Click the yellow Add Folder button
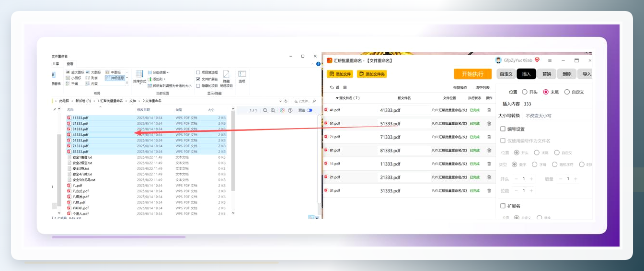644x271 pixels. click(372, 74)
